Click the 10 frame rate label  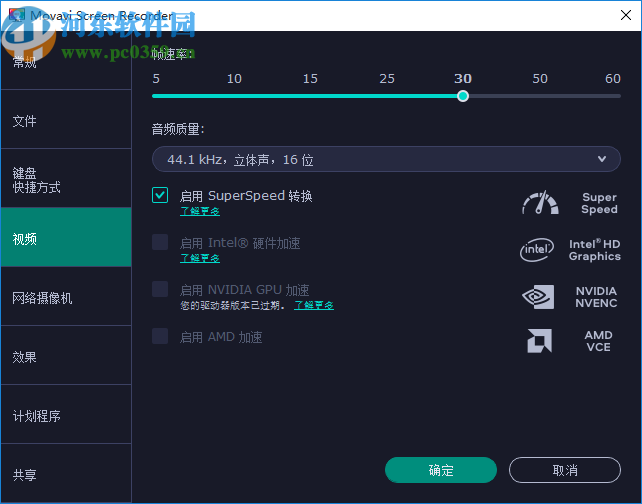coord(234,78)
